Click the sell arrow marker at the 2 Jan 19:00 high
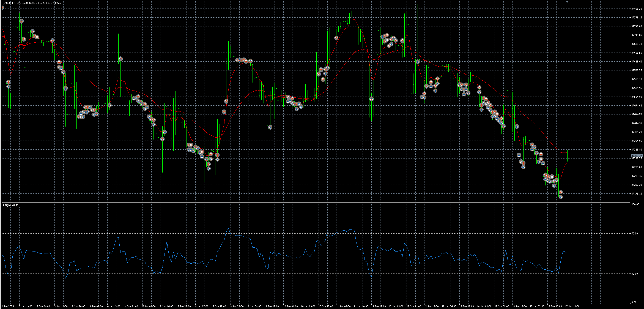Viewport: 644px width, 309px height. [x=21, y=21]
